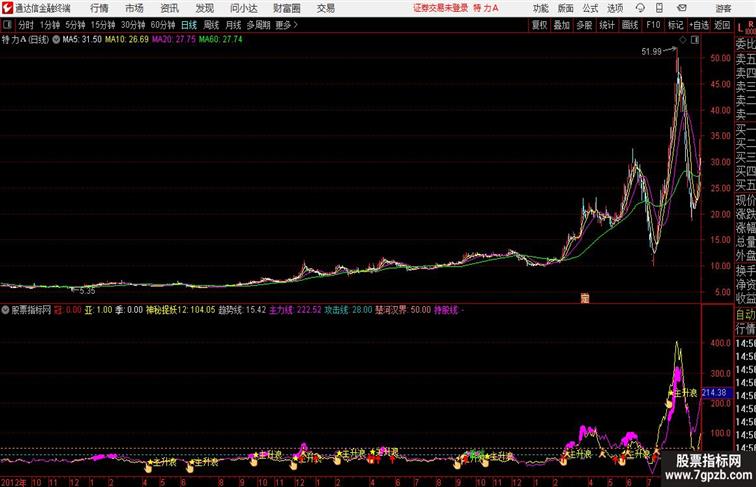756x487 pixels.
Task: Click the MA10: 26.69 indicator label
Action: pos(127,40)
